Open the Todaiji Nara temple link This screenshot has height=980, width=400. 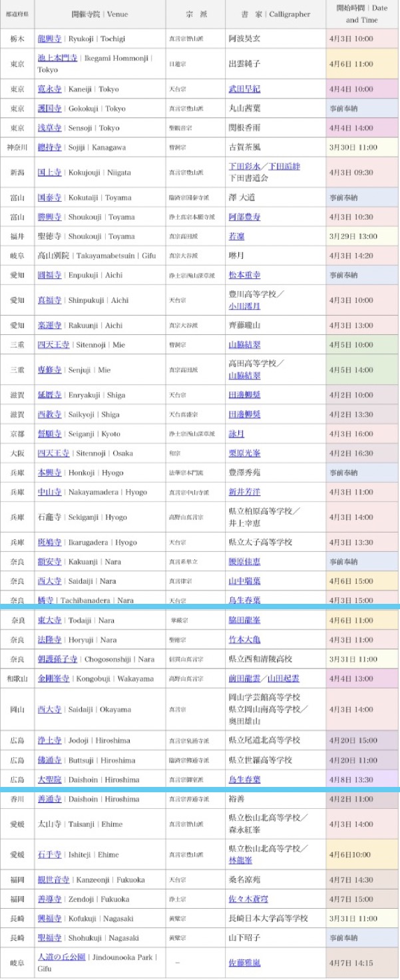[x=50, y=620]
